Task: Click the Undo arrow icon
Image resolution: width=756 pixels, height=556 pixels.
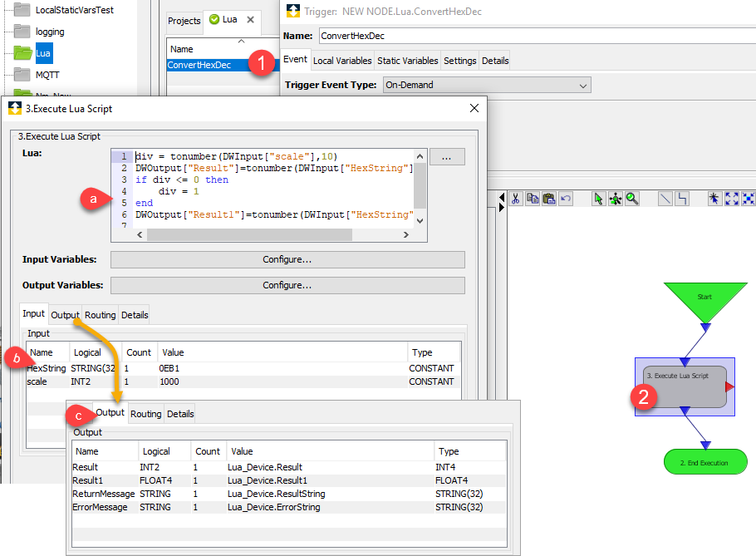Action: pos(566,199)
